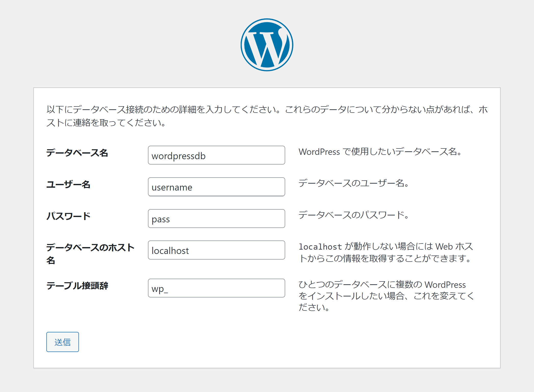
Task: Click the パスワード label
Action: 69,216
